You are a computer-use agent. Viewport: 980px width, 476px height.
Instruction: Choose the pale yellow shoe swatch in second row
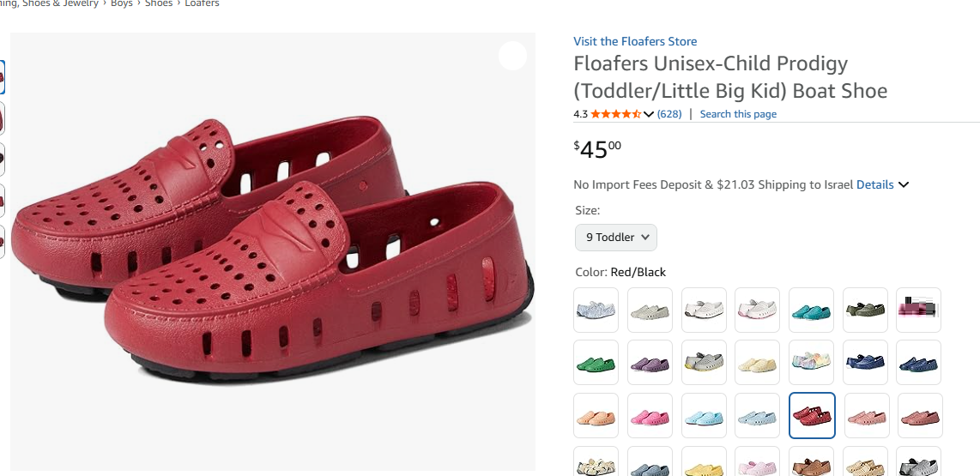click(x=758, y=363)
